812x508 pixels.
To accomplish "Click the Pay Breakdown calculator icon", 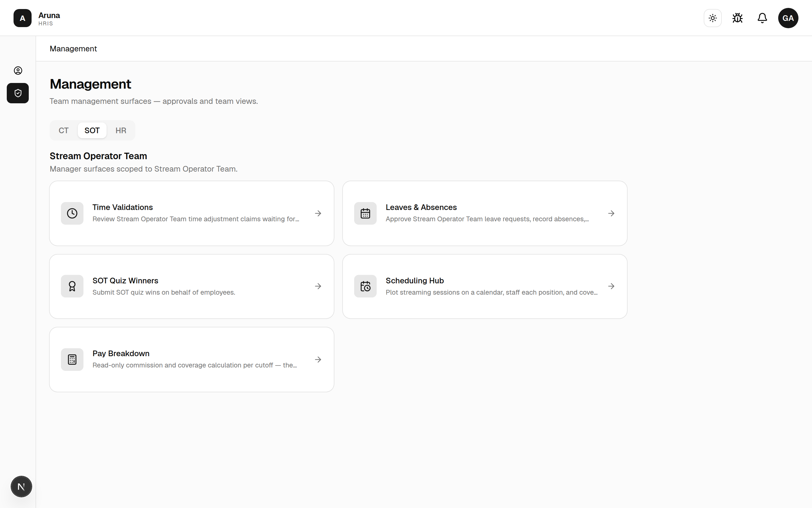I will tap(72, 360).
